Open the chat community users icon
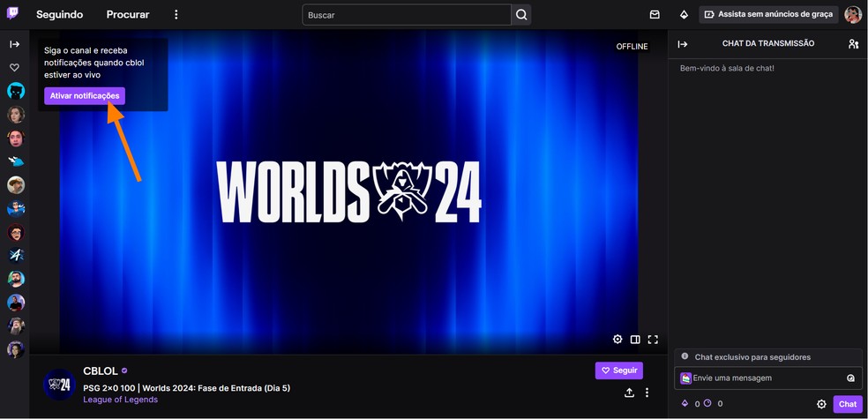 (854, 44)
